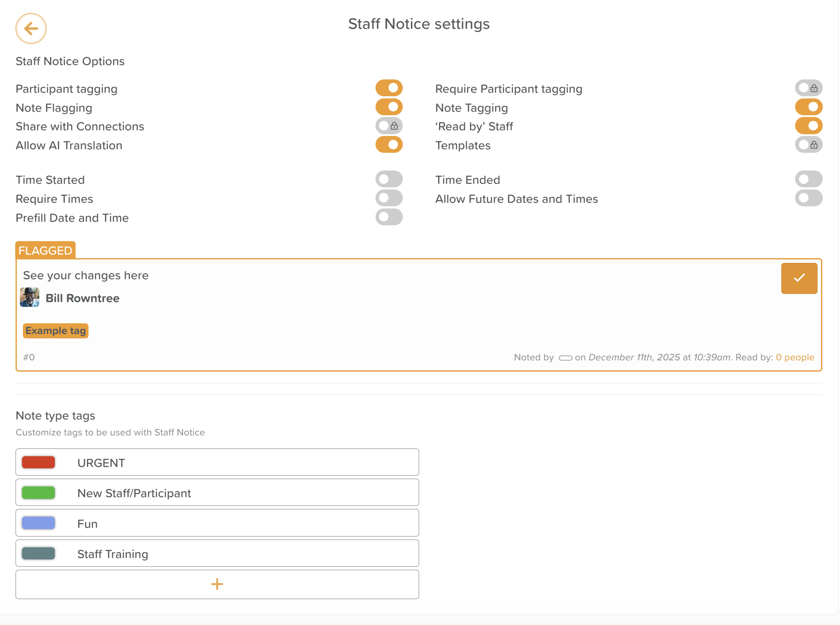840x625 pixels.
Task: Disable Allow AI Translation switch
Action: coord(389,145)
